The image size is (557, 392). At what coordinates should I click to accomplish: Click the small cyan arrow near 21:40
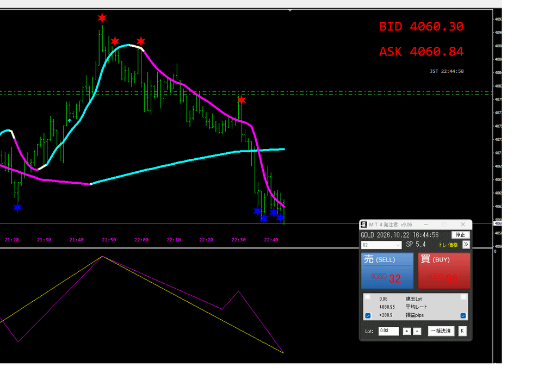(x=70, y=121)
